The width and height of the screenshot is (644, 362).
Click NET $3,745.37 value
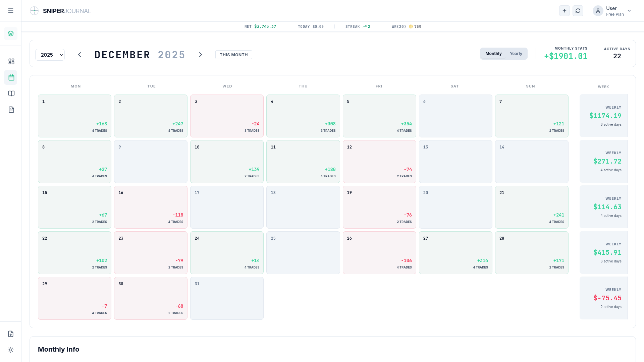click(x=265, y=26)
